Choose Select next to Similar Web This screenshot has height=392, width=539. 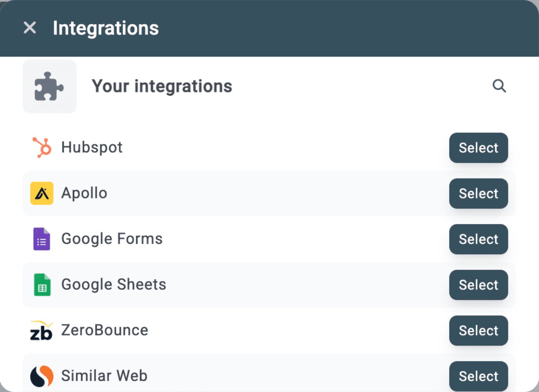(478, 376)
